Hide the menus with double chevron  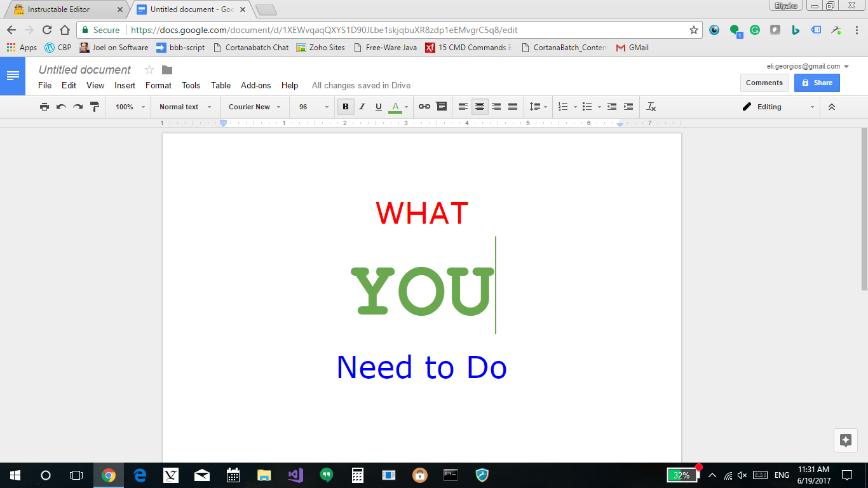coord(832,107)
